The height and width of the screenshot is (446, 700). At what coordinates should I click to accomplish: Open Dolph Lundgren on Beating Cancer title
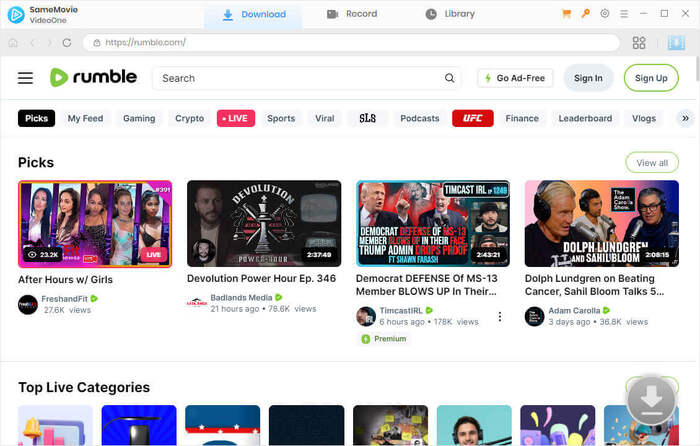click(594, 285)
